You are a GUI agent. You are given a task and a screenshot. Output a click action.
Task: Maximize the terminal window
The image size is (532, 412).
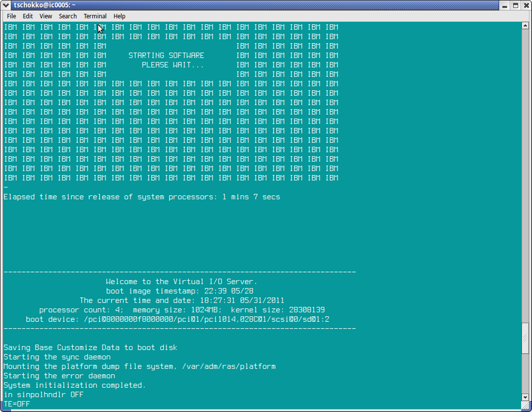516,5
